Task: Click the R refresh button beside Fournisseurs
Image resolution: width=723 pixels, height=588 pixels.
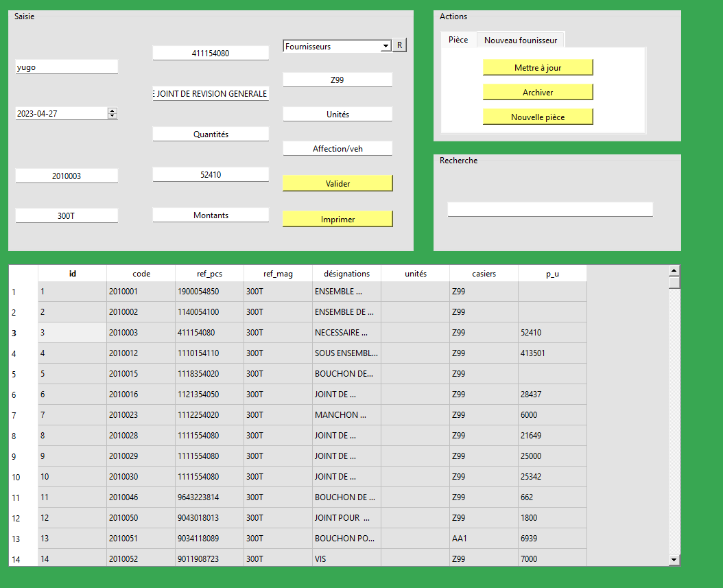Action: pyautogui.click(x=400, y=45)
